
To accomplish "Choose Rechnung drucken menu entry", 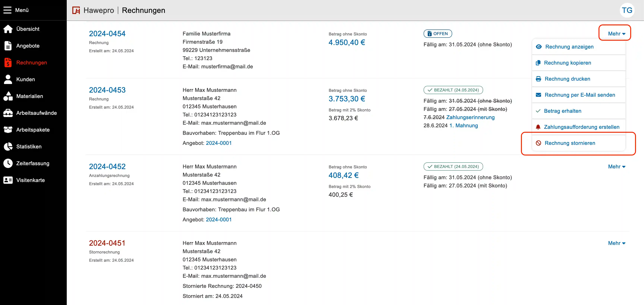I will (x=579, y=79).
